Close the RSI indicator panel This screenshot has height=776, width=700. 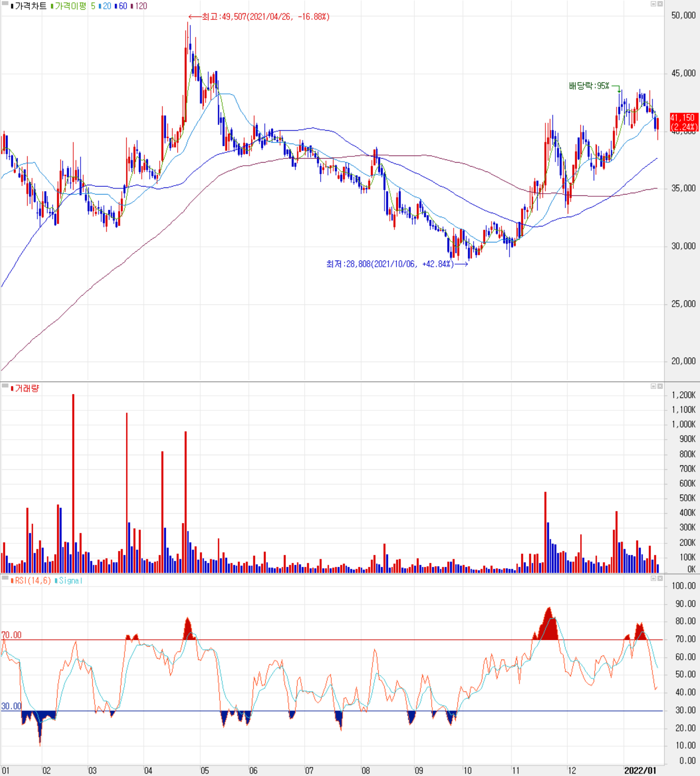point(660,578)
